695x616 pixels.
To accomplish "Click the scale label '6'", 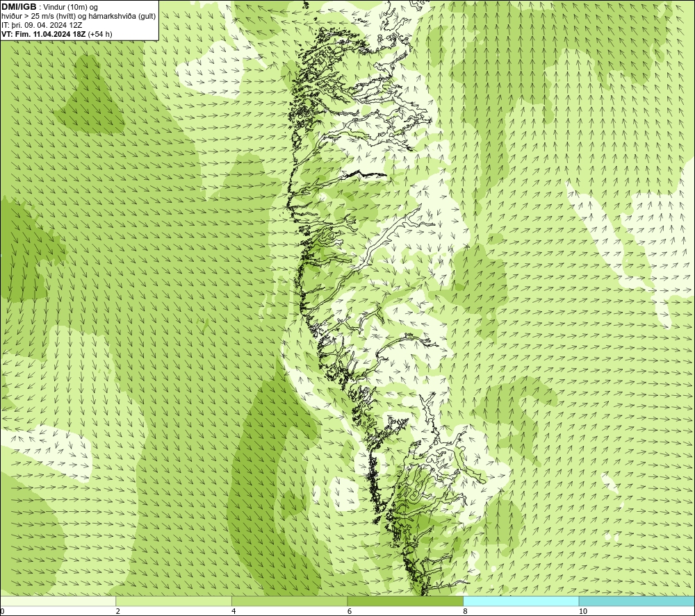I will coord(350,611).
